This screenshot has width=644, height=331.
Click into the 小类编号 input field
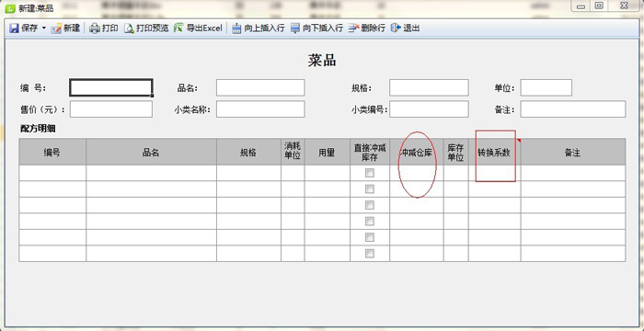pyautogui.click(x=429, y=108)
